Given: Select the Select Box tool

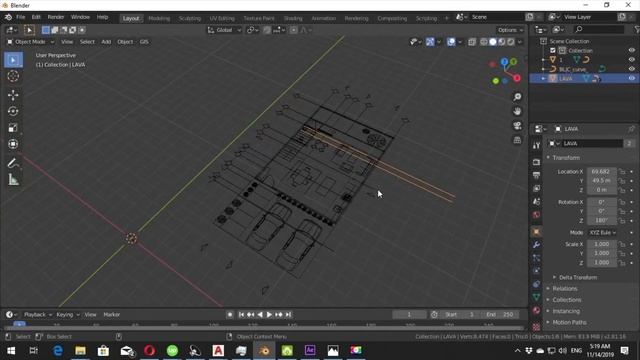Looking at the screenshot, I should point(13,60).
